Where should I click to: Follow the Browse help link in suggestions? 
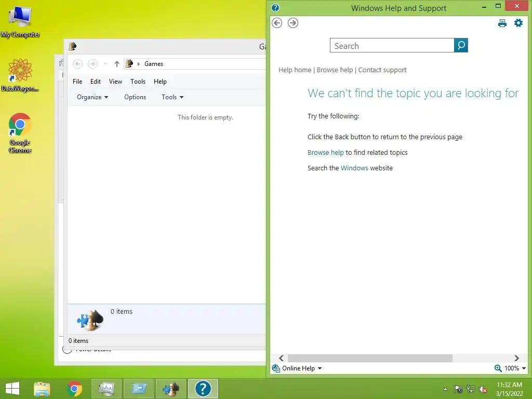tap(325, 153)
